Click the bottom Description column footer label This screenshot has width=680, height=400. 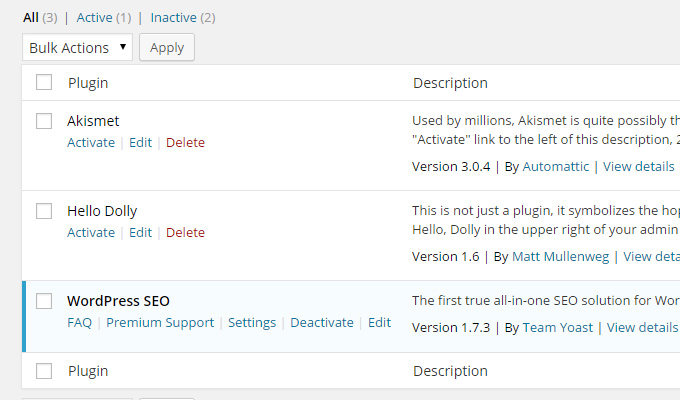tap(450, 371)
